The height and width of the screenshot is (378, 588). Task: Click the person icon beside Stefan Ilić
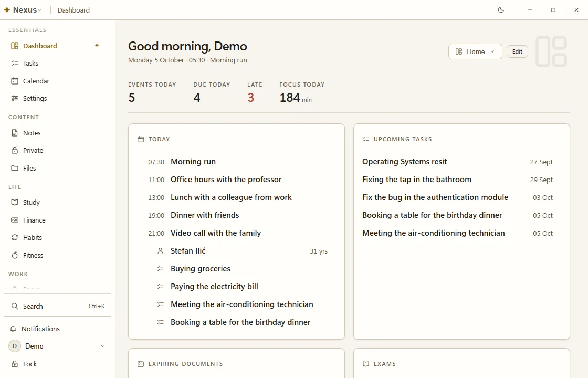pyautogui.click(x=160, y=251)
